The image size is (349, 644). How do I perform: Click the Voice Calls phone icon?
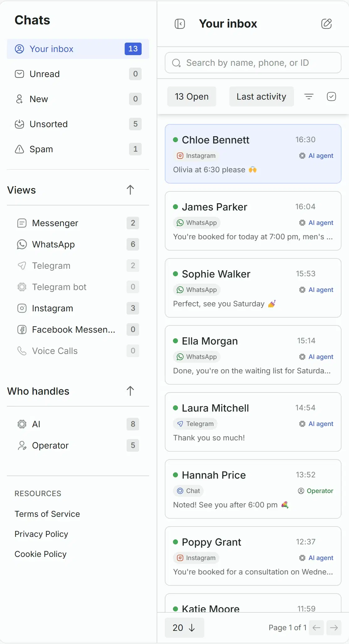pyautogui.click(x=22, y=351)
